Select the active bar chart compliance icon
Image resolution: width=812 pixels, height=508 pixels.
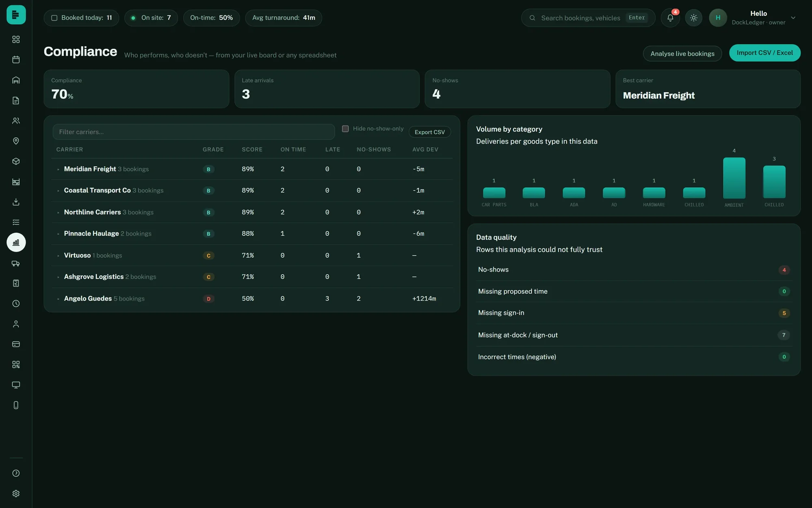(16, 243)
